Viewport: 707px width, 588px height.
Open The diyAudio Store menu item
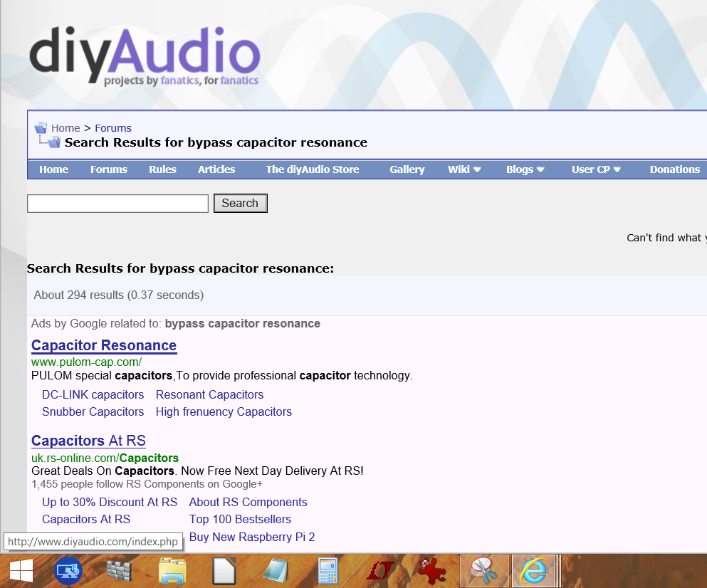pos(313,169)
